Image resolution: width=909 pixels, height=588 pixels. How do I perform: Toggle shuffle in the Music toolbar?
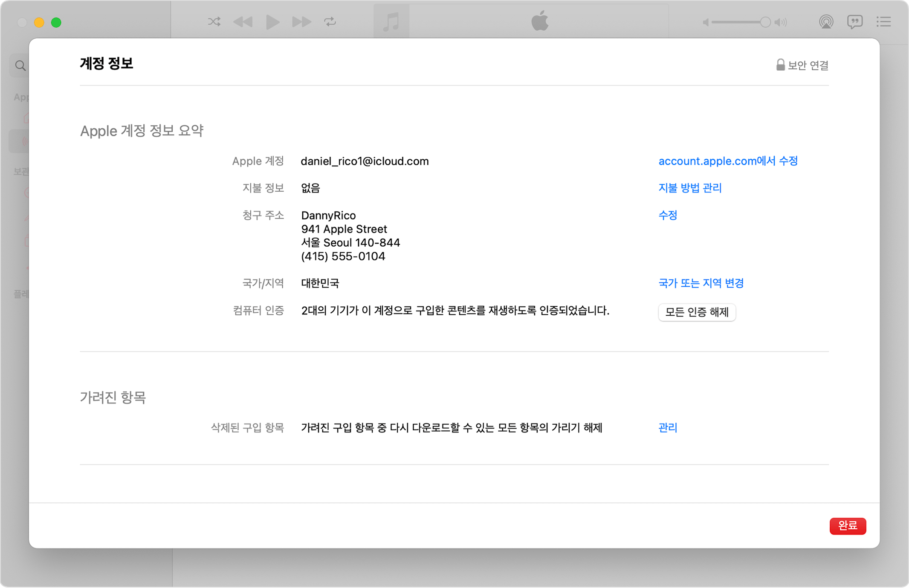214,22
